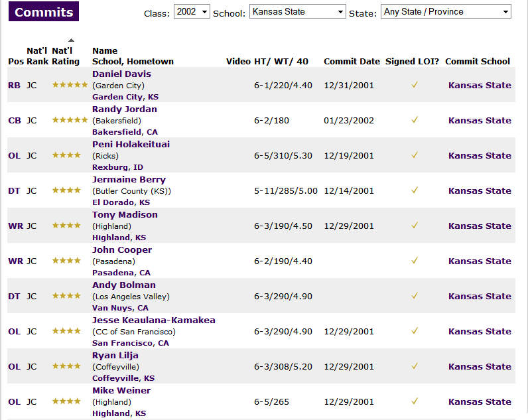The height and width of the screenshot is (420, 528).
Task: Open Ryan Lilja player profile
Action: pyautogui.click(x=115, y=356)
